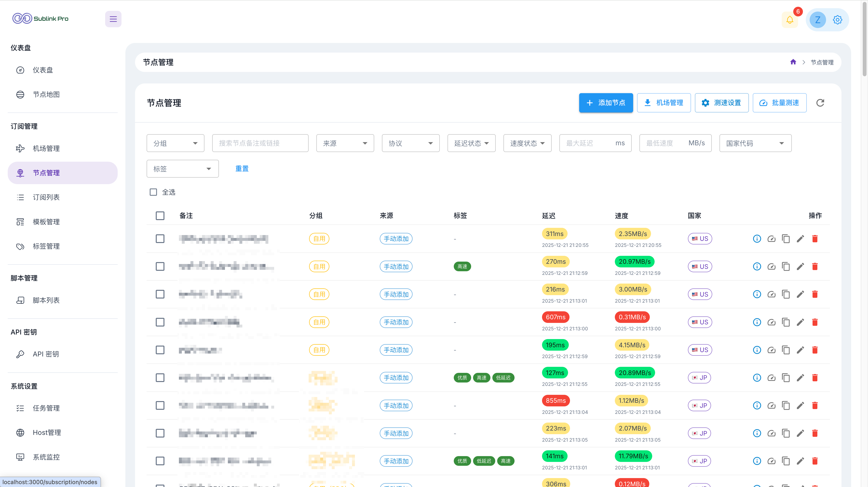
Task: Check the table header select-all box
Action: coord(160,216)
